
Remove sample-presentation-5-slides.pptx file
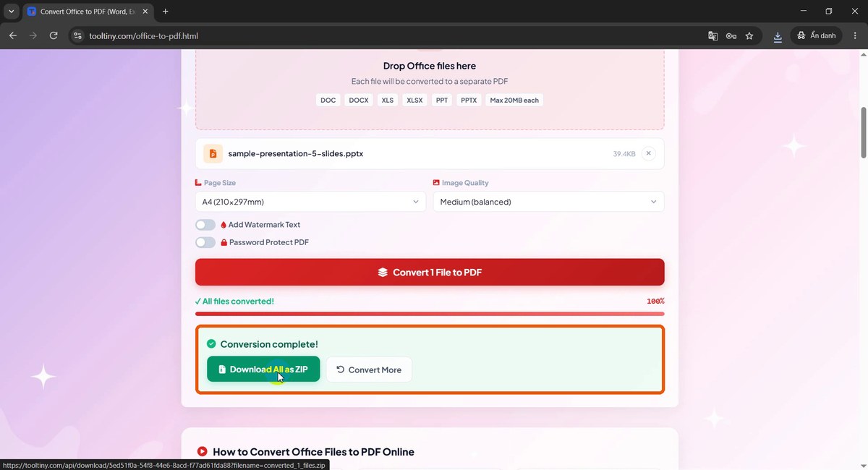point(648,153)
